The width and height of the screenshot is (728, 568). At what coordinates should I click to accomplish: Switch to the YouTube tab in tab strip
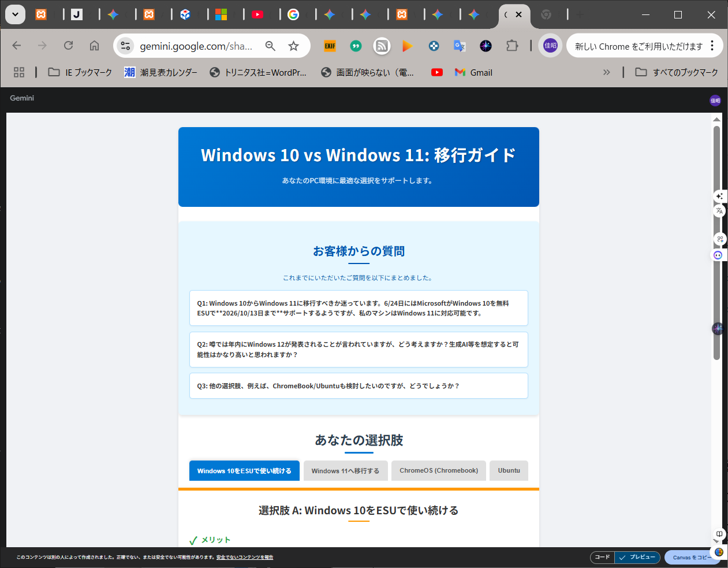[257, 14]
